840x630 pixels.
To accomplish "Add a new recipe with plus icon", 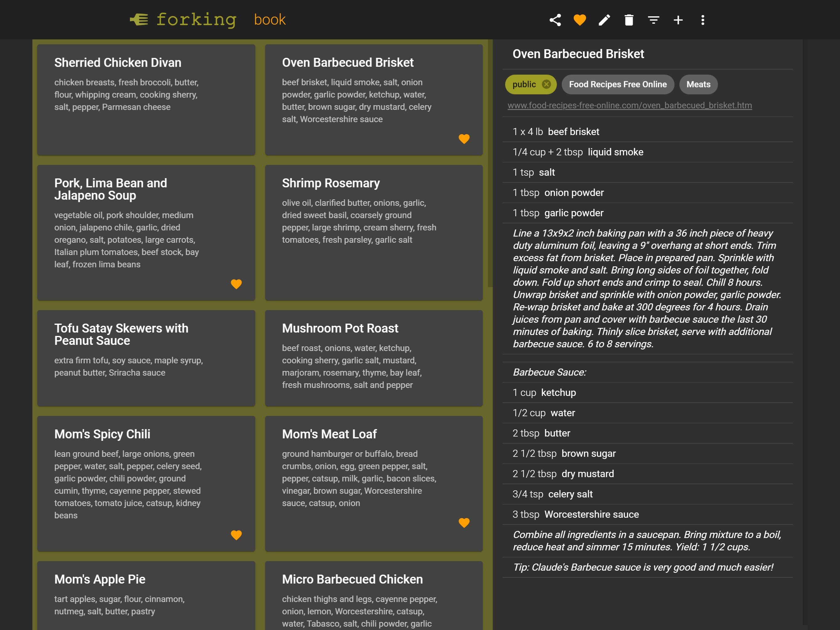I will tap(678, 20).
